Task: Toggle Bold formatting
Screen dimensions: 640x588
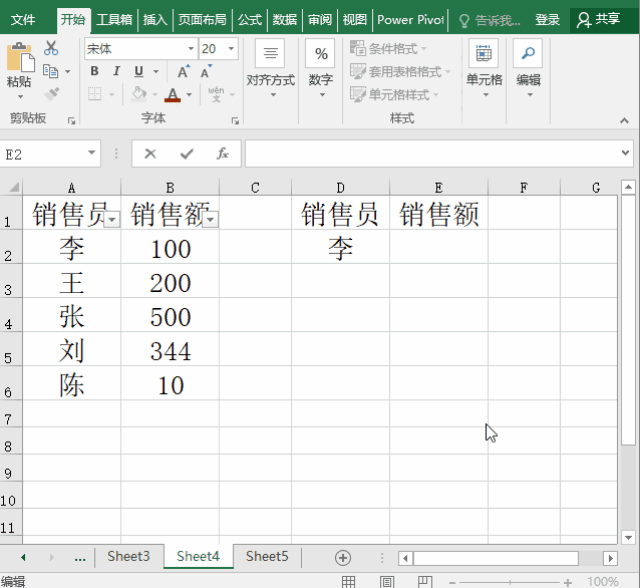Action: tap(94, 71)
